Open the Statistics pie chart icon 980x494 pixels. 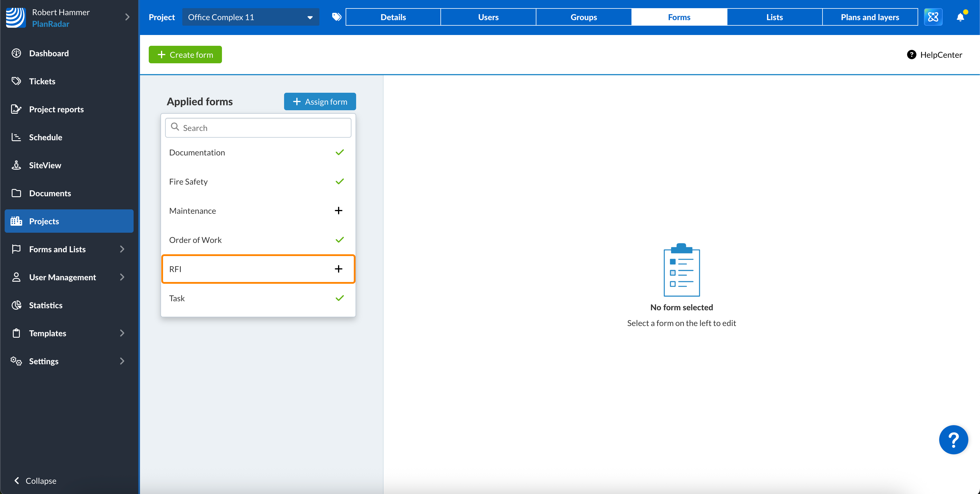(x=16, y=305)
